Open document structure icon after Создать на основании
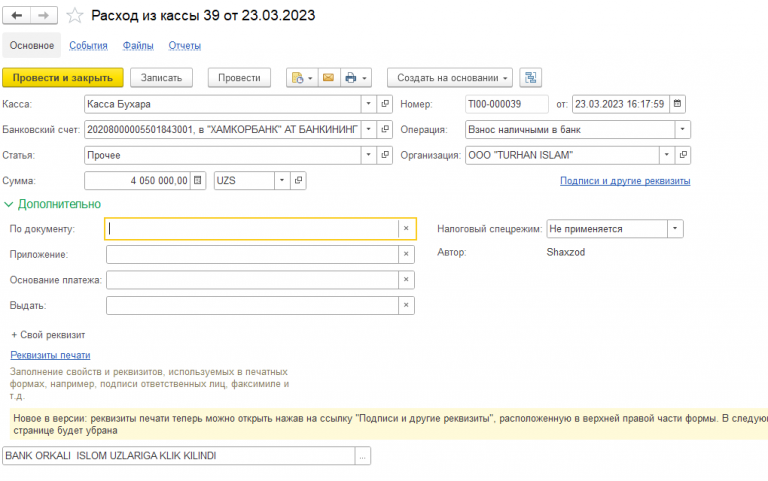 click(x=530, y=78)
